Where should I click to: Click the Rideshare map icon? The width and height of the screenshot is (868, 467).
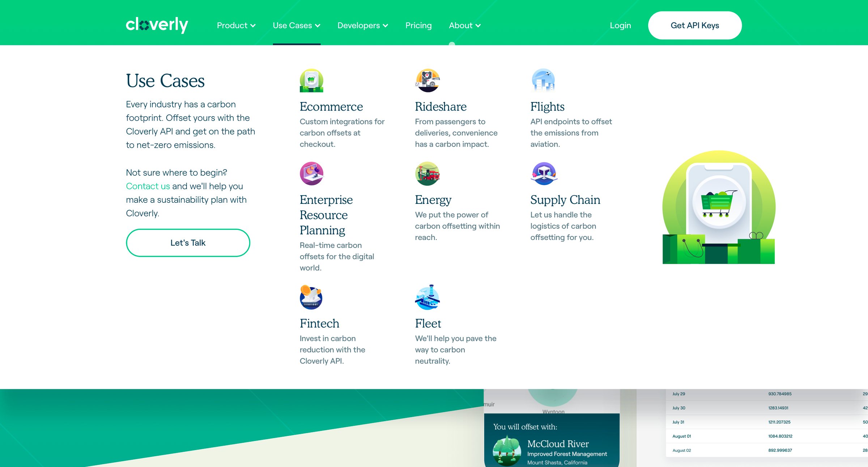coord(427,80)
